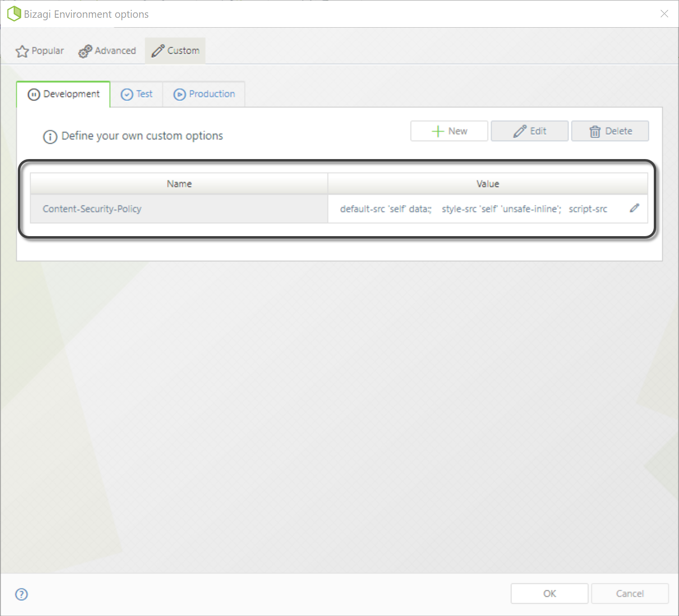
Task: Switch to the Test environment tab
Action: click(x=137, y=94)
